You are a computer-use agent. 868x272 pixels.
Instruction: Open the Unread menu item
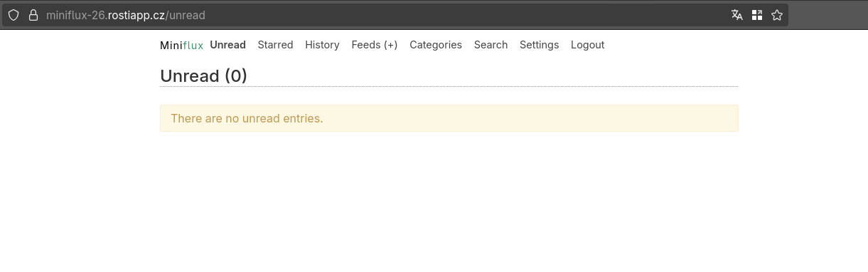tap(228, 45)
